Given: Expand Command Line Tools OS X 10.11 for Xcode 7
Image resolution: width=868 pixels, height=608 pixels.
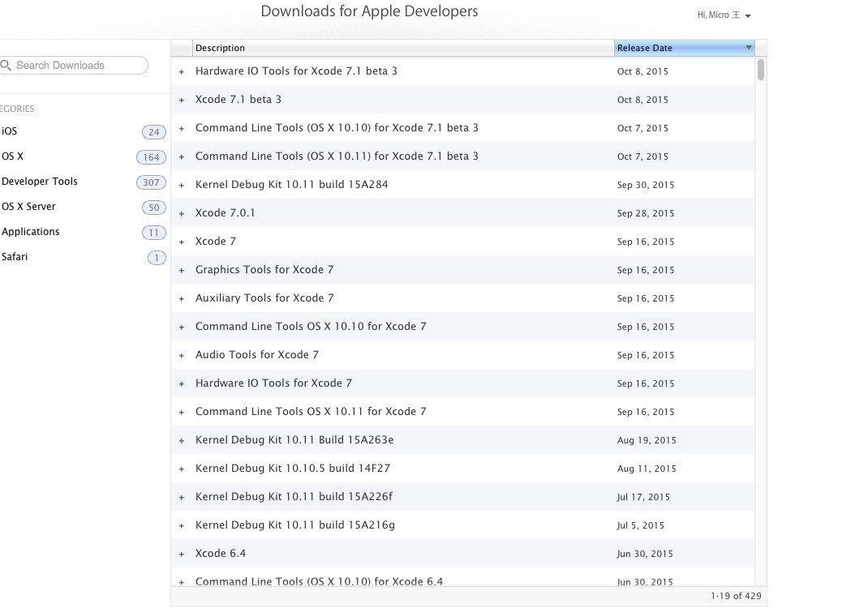Looking at the screenshot, I should tap(182, 412).
